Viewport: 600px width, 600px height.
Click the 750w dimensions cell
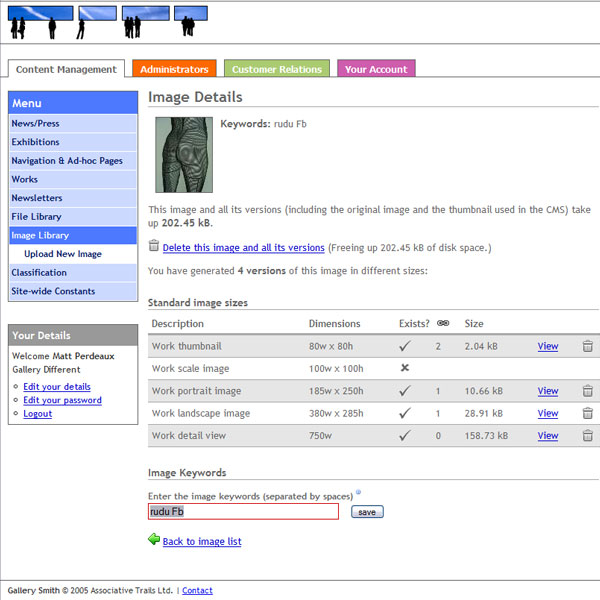point(320,435)
